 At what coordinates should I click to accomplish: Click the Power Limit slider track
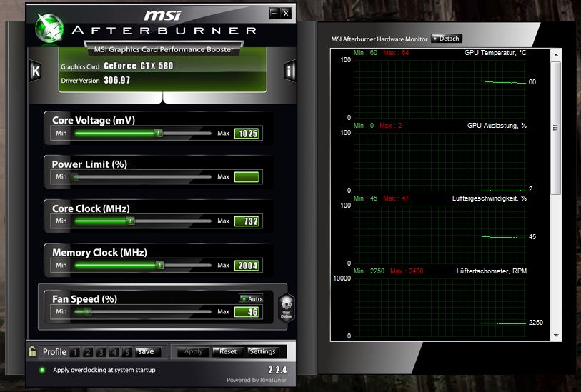click(x=143, y=177)
